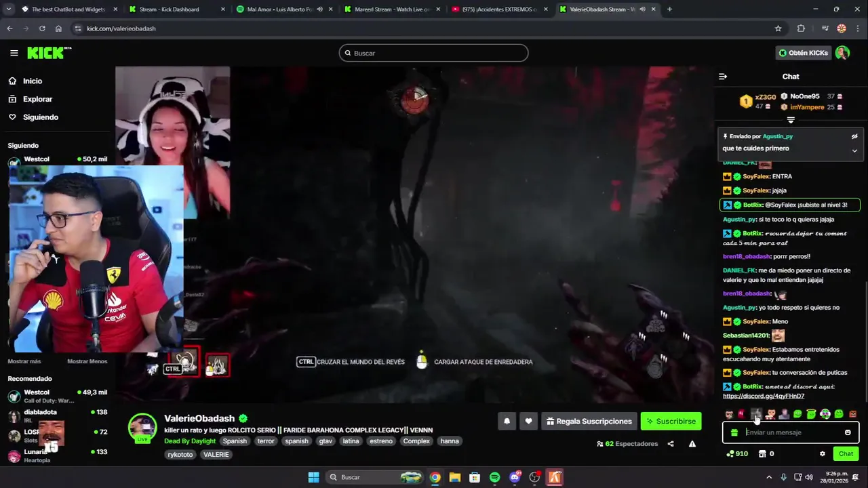The height and width of the screenshot is (488, 868).
Task: Open the ValerieObadash channel avatar
Action: pos(142,428)
